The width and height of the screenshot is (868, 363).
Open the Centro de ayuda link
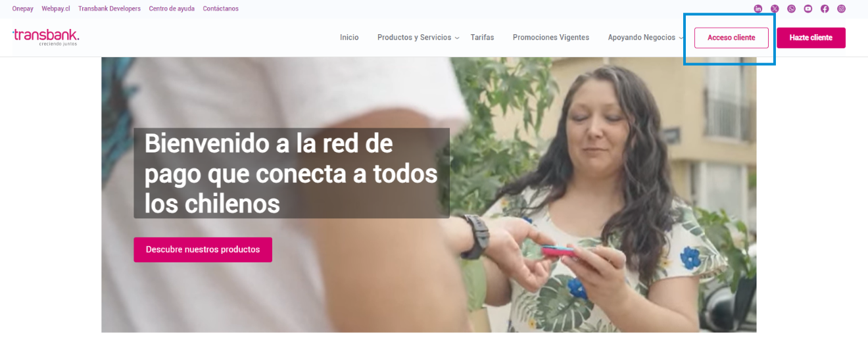[172, 9]
